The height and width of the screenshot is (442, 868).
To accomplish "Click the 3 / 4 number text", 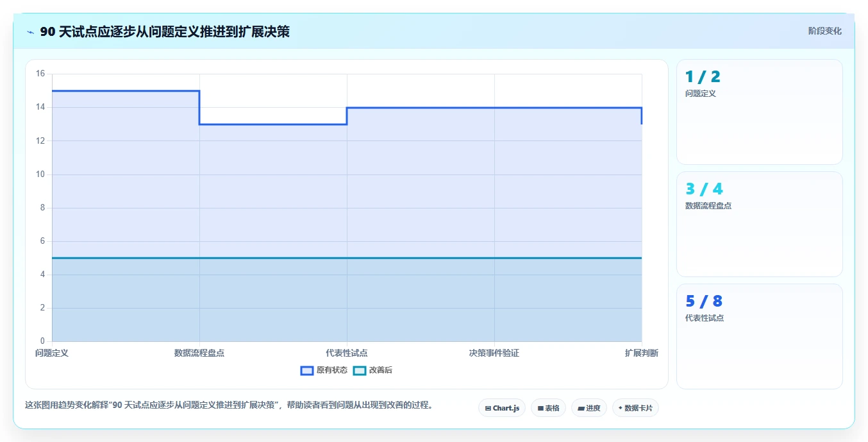I will pyautogui.click(x=704, y=189).
